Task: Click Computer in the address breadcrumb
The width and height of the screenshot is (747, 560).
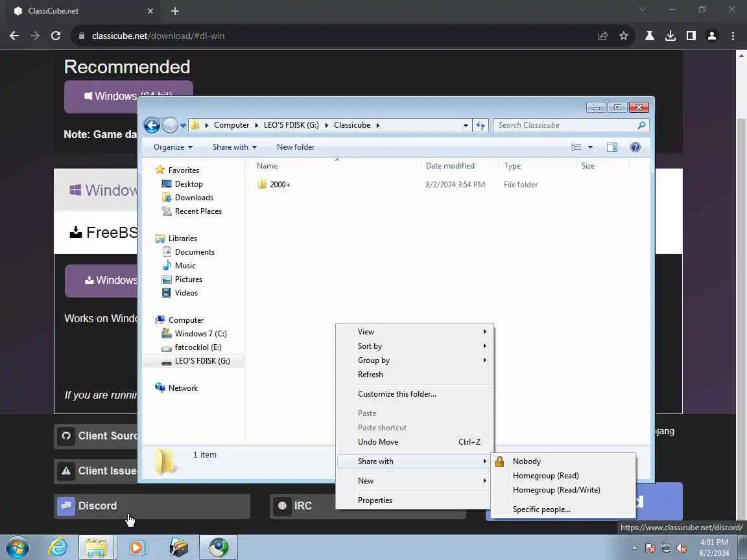Action: (231, 125)
